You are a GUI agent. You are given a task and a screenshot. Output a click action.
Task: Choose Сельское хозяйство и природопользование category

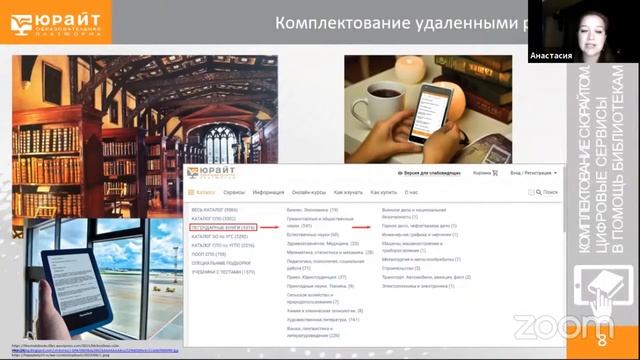[313, 298]
